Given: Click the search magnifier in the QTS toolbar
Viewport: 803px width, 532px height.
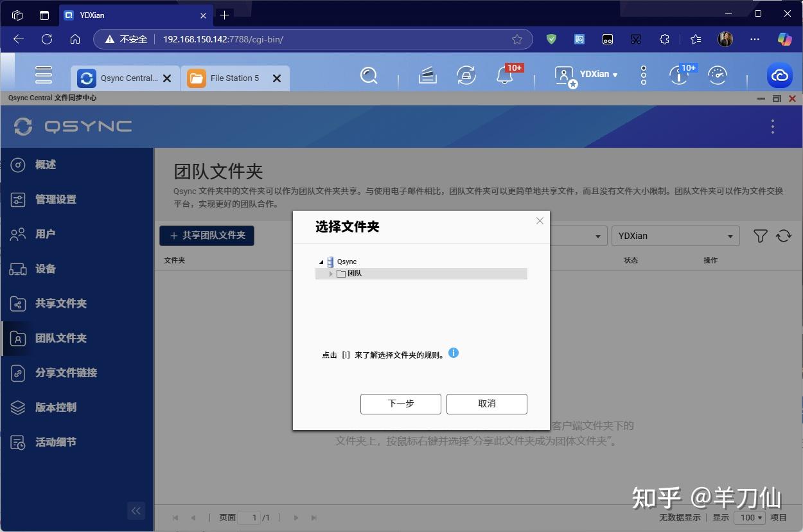Looking at the screenshot, I should (369, 75).
